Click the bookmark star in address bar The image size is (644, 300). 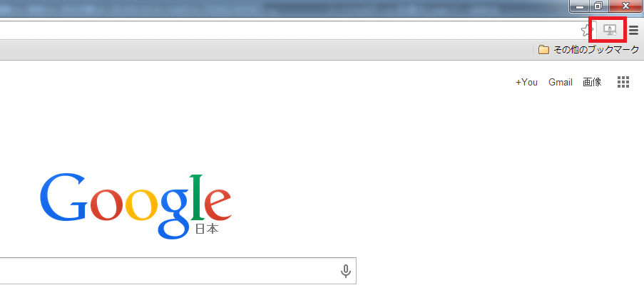(x=586, y=30)
